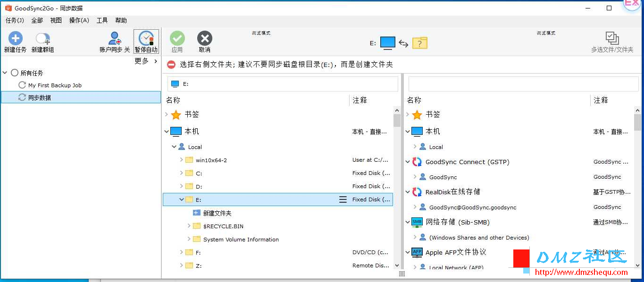Open the 工具 (Tools) menu
Screen dimensions: 644x282
102,20
